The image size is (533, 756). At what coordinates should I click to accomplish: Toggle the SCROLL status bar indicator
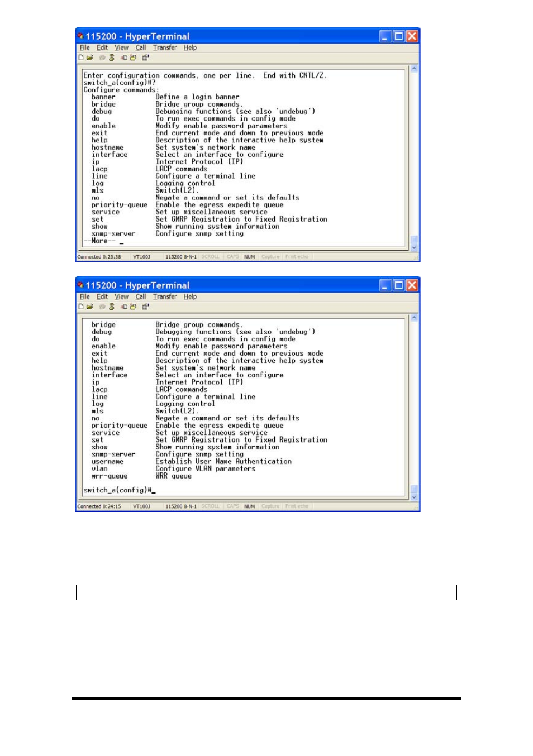(210, 256)
